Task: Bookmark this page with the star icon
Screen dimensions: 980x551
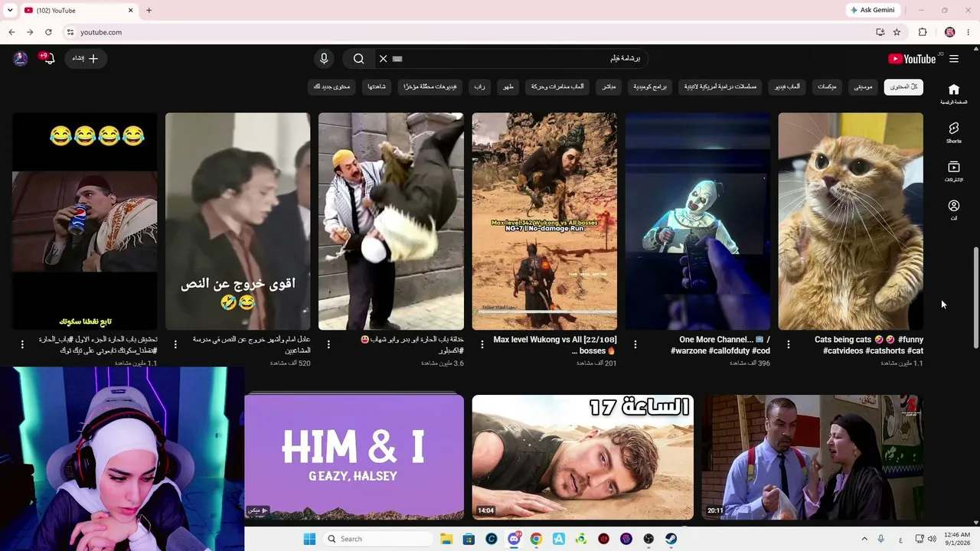Action: [897, 32]
